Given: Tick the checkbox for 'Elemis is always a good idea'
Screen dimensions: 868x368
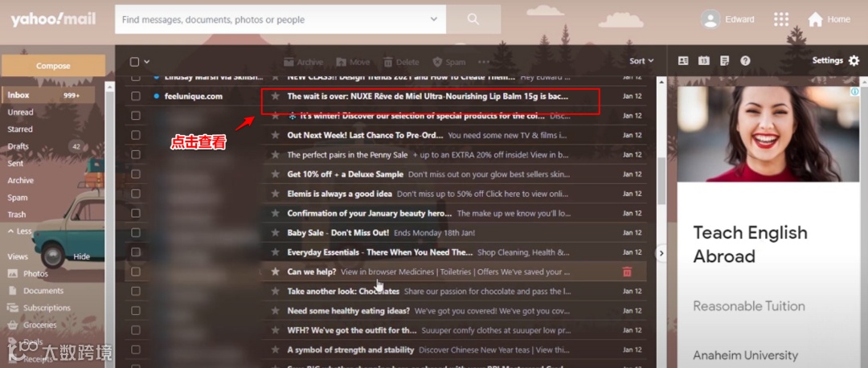Looking at the screenshot, I should (x=136, y=194).
